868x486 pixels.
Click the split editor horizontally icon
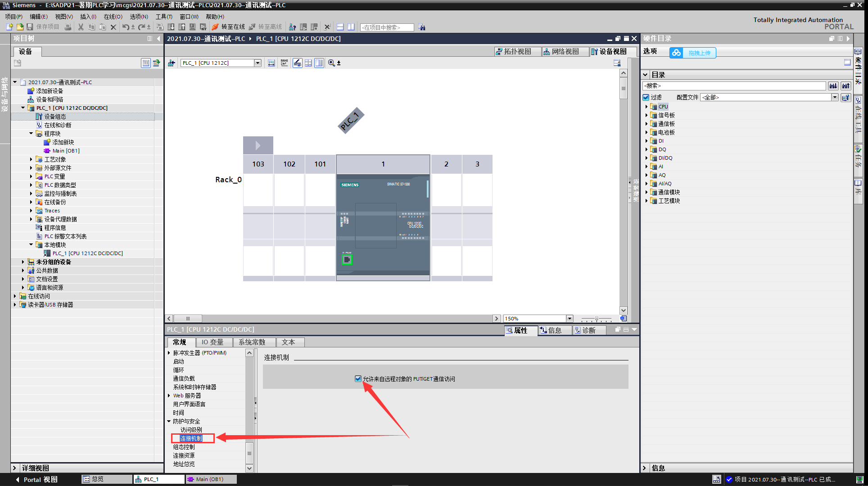click(x=340, y=27)
